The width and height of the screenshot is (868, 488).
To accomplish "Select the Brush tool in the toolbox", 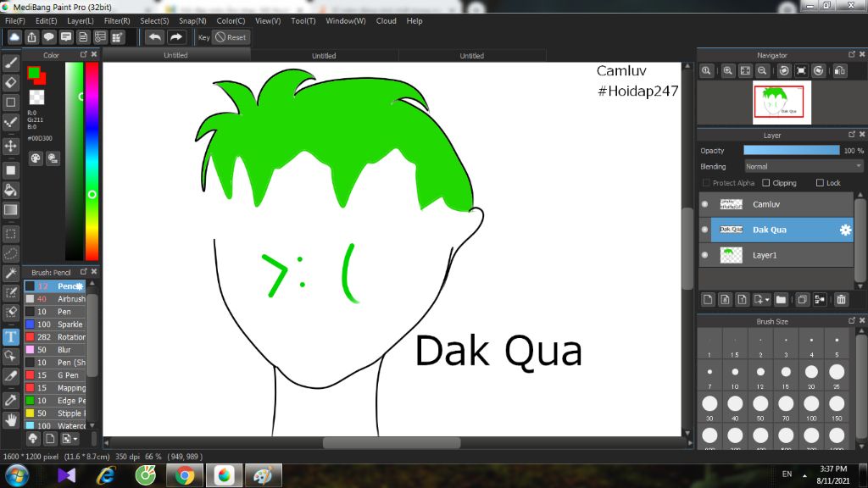I will pos(10,63).
